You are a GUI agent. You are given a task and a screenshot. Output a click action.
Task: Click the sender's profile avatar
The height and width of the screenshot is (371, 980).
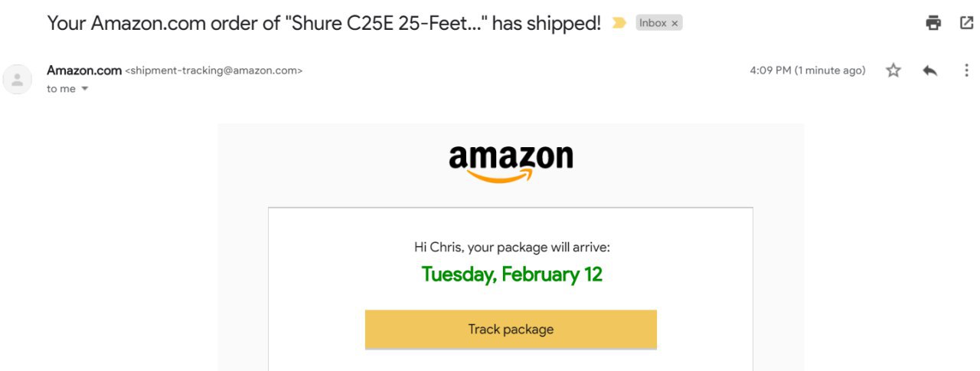[x=18, y=79]
